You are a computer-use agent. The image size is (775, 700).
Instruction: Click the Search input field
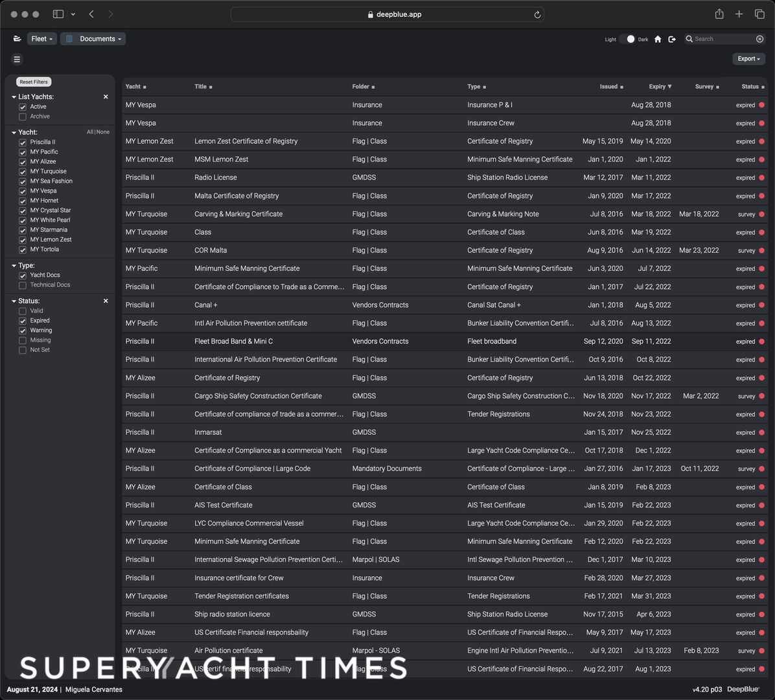click(724, 38)
